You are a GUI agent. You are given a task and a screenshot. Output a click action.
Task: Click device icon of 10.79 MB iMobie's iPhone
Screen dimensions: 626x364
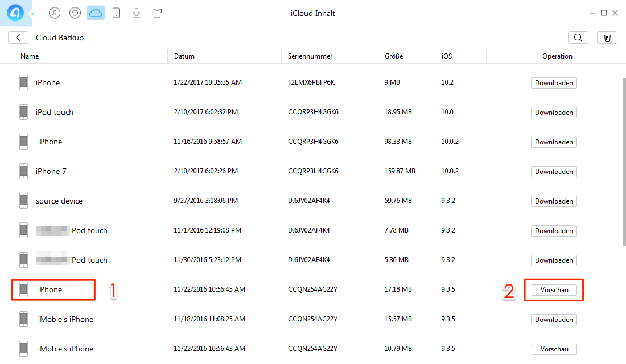tap(23, 349)
